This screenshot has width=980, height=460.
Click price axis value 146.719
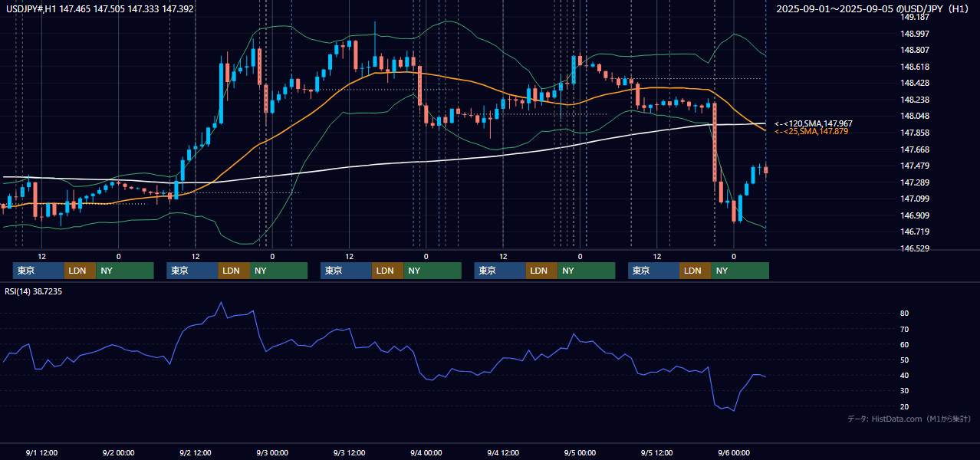(914, 232)
